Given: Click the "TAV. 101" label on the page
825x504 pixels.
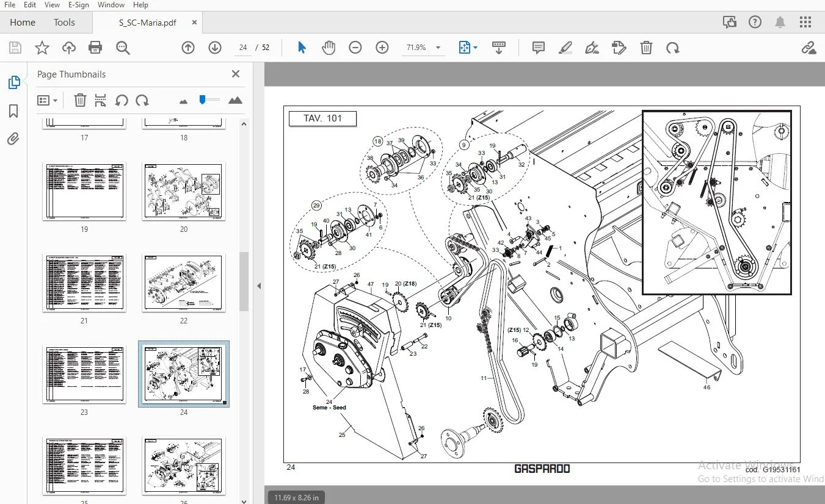Looking at the screenshot, I should [322, 118].
